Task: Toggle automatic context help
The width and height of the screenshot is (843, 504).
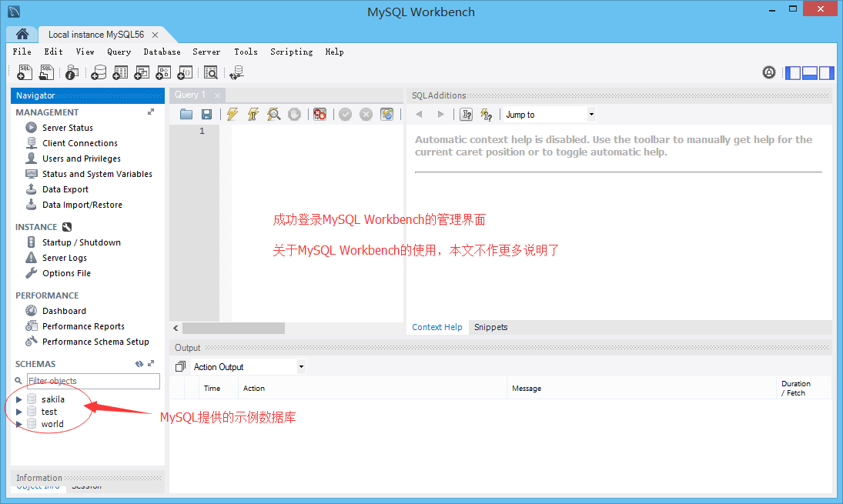Action: pos(486,114)
